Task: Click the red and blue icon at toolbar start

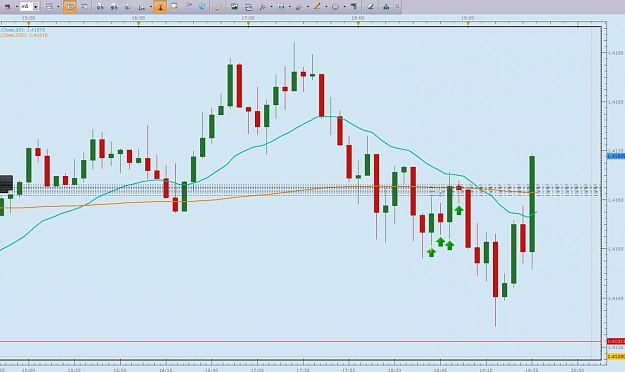Action: (x=8, y=6)
